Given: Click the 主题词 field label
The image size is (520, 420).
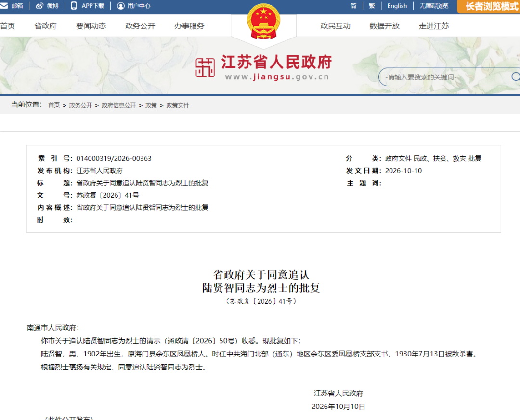Looking at the screenshot, I should pyautogui.click(x=364, y=183).
